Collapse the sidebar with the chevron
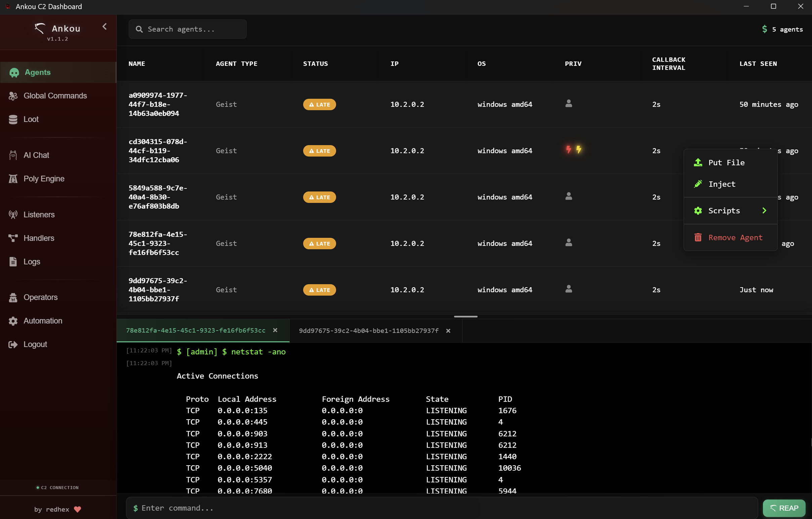Viewport: 812px width, 519px height. point(104,27)
